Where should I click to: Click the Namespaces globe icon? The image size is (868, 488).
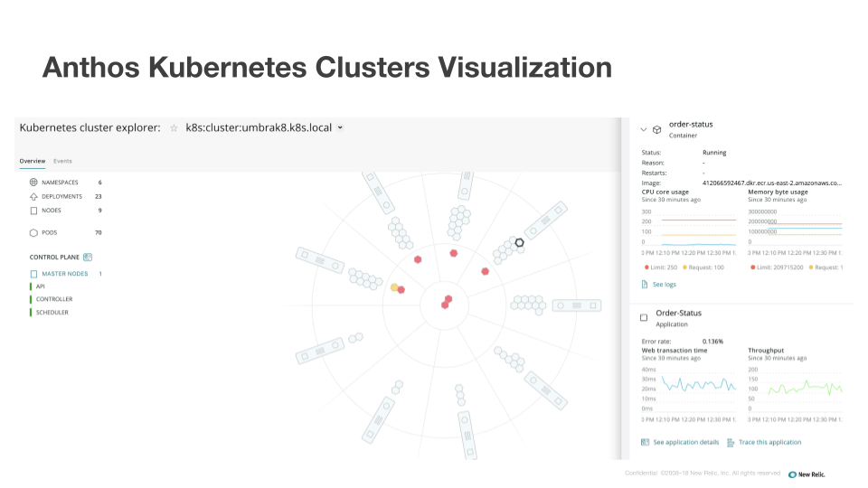[x=33, y=182]
